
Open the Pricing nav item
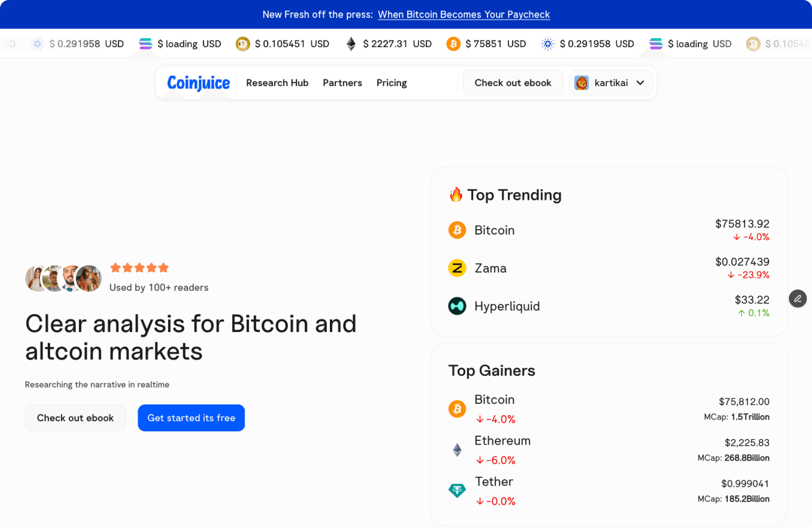tap(391, 83)
